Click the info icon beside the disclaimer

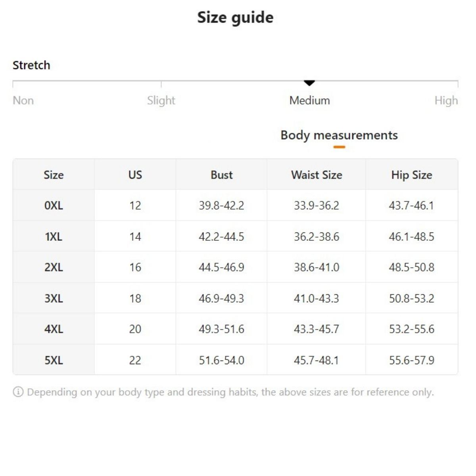[18, 392]
